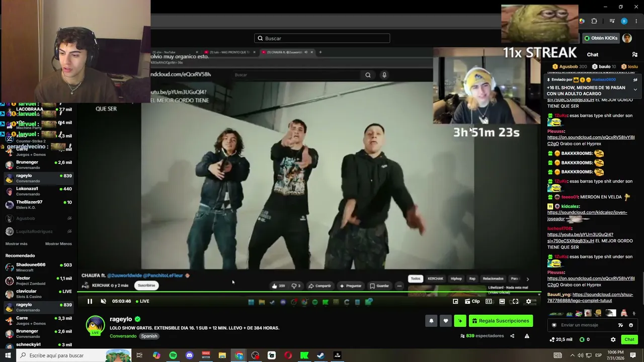Open TheBlazer97 channel in sidebar
Screen dimensions: 644x362
[38, 204]
